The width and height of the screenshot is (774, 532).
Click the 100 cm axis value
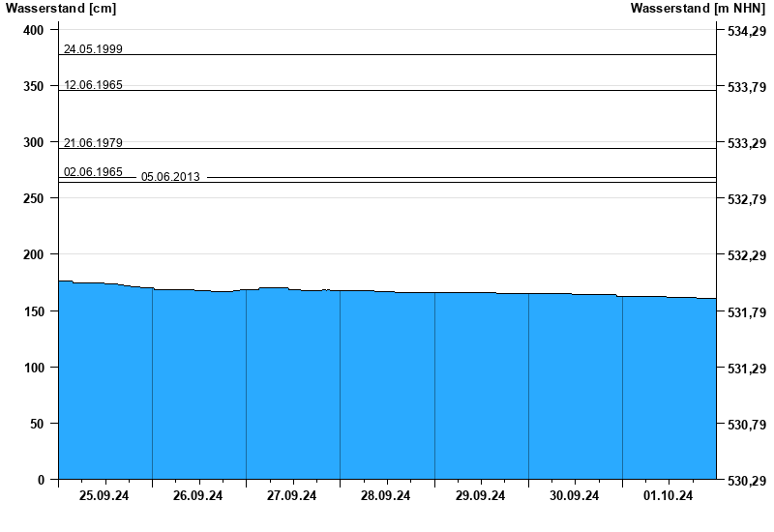click(34, 368)
